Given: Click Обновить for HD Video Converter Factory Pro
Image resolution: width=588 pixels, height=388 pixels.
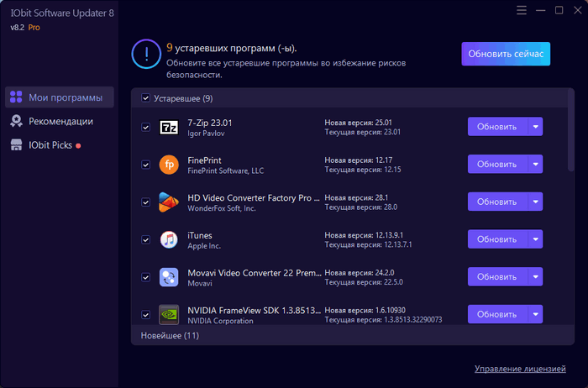Looking at the screenshot, I should (497, 202).
